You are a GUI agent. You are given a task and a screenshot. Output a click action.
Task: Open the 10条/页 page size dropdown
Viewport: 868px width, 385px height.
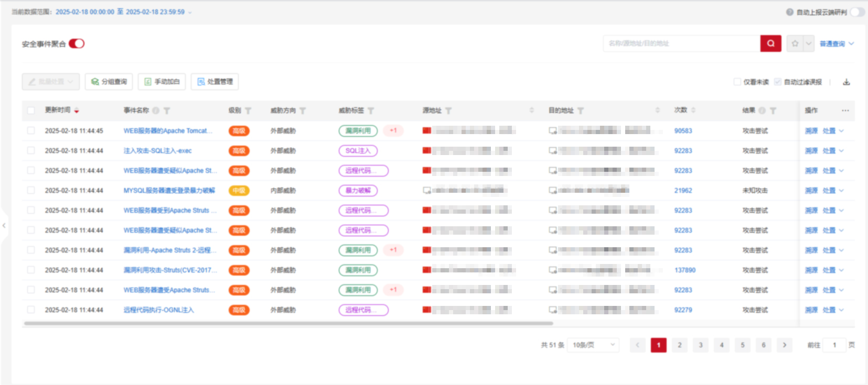point(593,345)
